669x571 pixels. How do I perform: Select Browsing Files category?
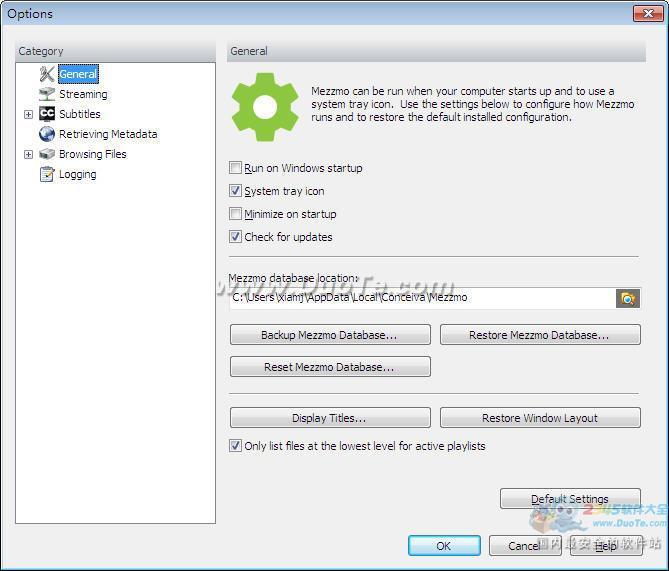93,154
